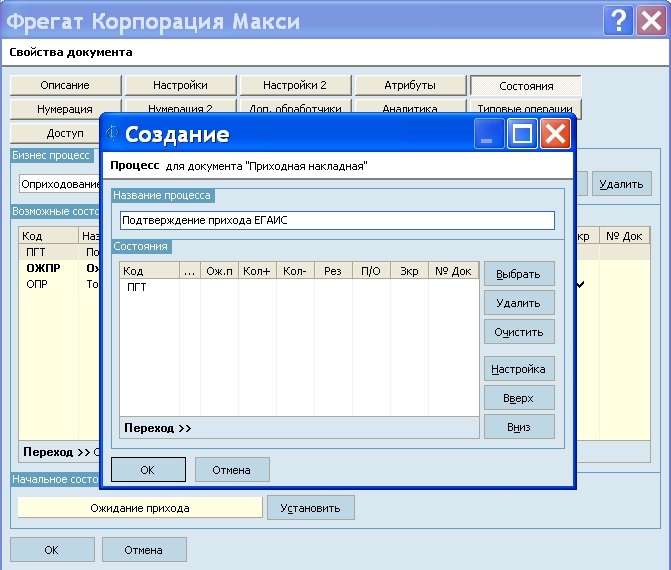The image size is (671, 570).
Task: Click the checkmark in ОПР row
Action: click(580, 284)
